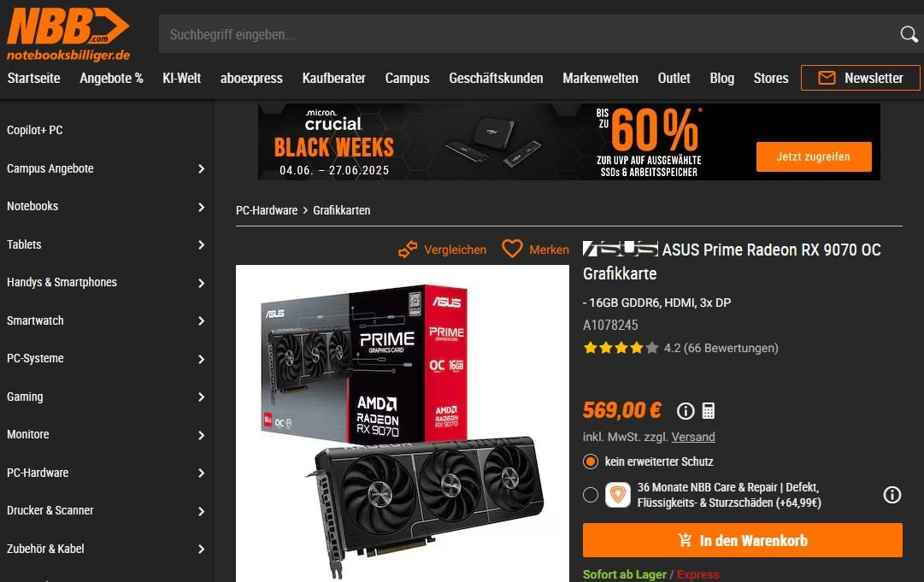Go to the Outlet menu item
The image size is (924, 582).
tap(674, 79)
